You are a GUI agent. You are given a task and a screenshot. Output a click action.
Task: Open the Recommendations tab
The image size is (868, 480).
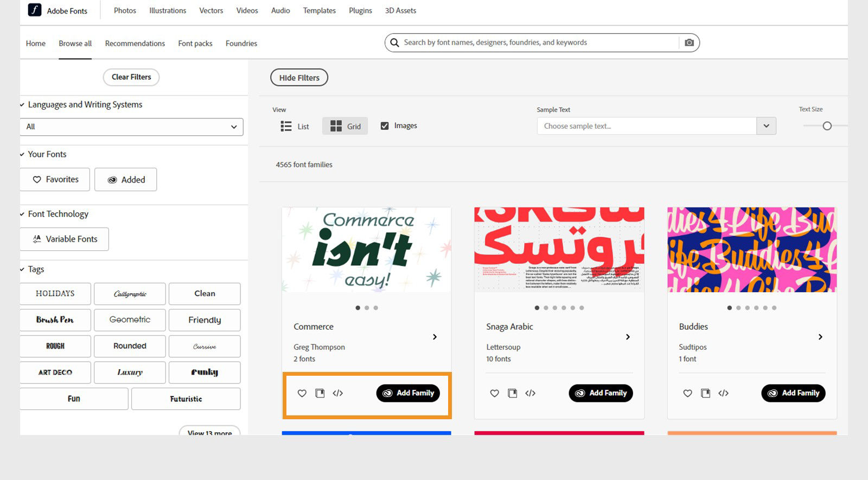click(135, 43)
